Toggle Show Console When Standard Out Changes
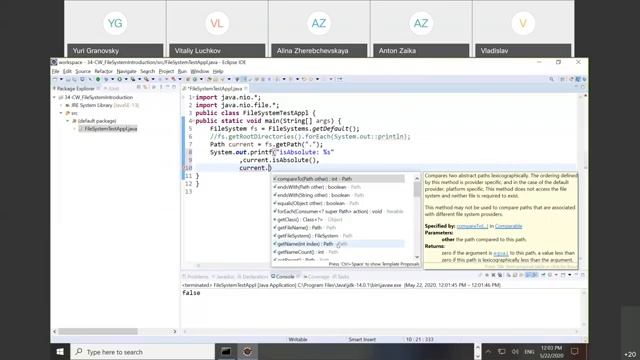This screenshot has width=640, height=360. (x=527, y=275)
